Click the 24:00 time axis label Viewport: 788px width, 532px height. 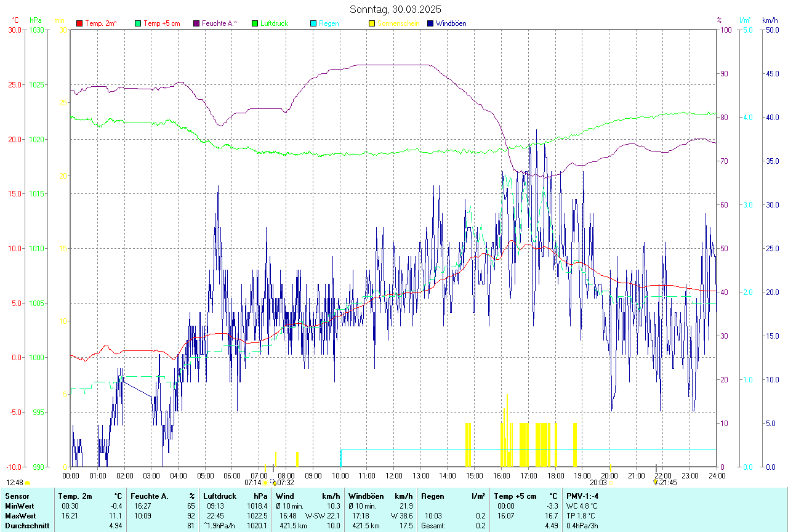click(x=717, y=475)
